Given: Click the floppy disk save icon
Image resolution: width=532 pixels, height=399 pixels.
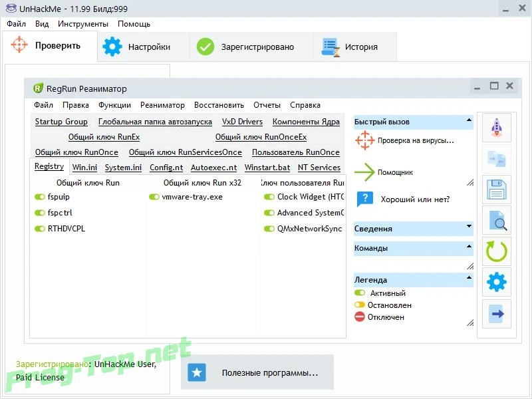Looking at the screenshot, I should click(x=496, y=190).
